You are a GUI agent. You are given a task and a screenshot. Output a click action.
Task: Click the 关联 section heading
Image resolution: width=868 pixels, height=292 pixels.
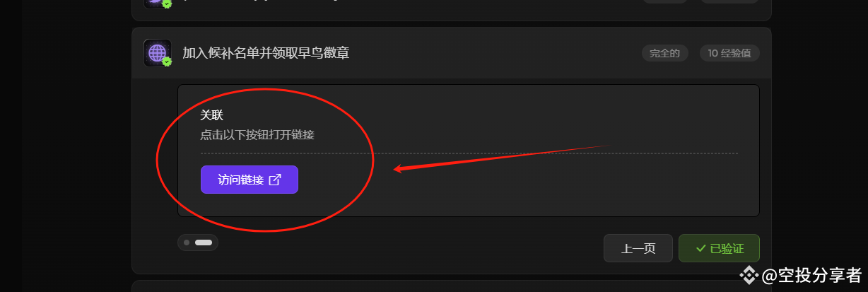[x=211, y=115]
